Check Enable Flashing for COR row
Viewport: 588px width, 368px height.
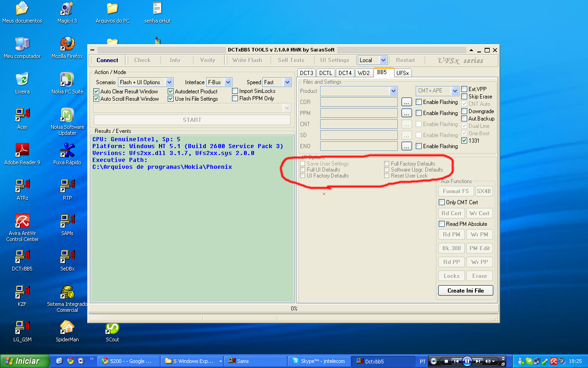[418, 102]
